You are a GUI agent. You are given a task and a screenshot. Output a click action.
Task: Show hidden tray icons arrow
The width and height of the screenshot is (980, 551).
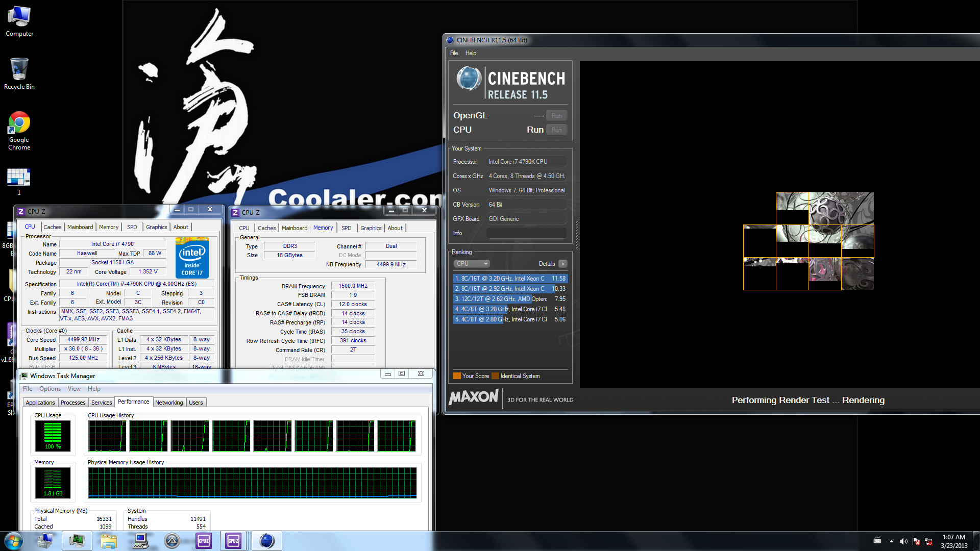(x=891, y=541)
